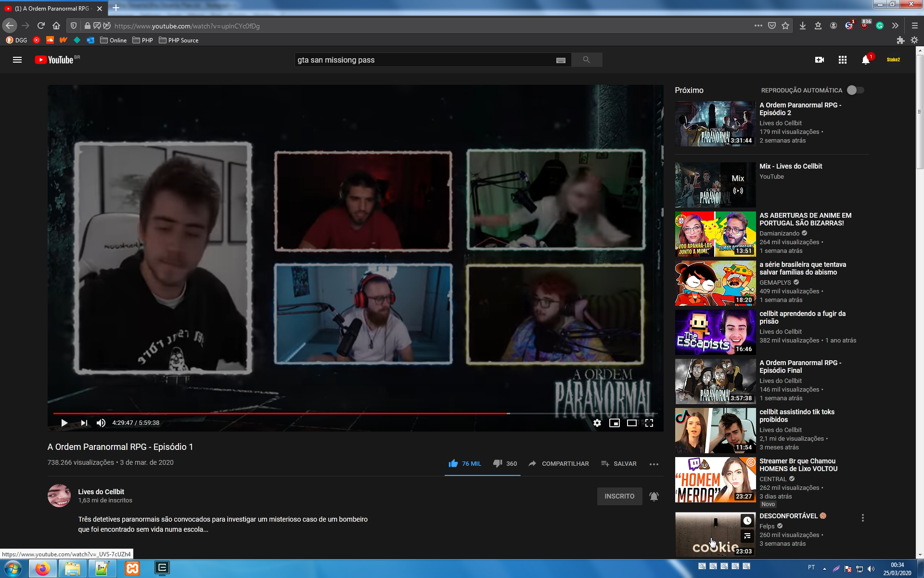Like the video with thumbs up
This screenshot has width=924, height=578.
(453, 463)
